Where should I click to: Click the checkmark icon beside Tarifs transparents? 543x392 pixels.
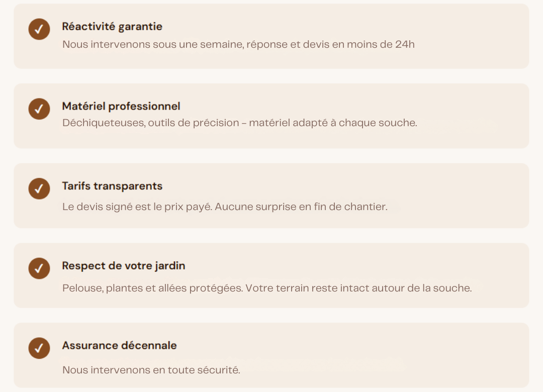[x=39, y=188]
